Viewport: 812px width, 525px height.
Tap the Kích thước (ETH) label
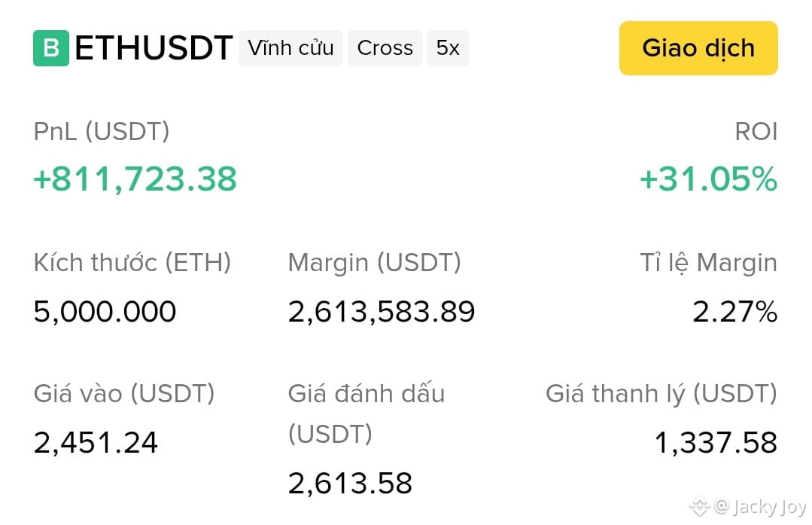pos(132,262)
